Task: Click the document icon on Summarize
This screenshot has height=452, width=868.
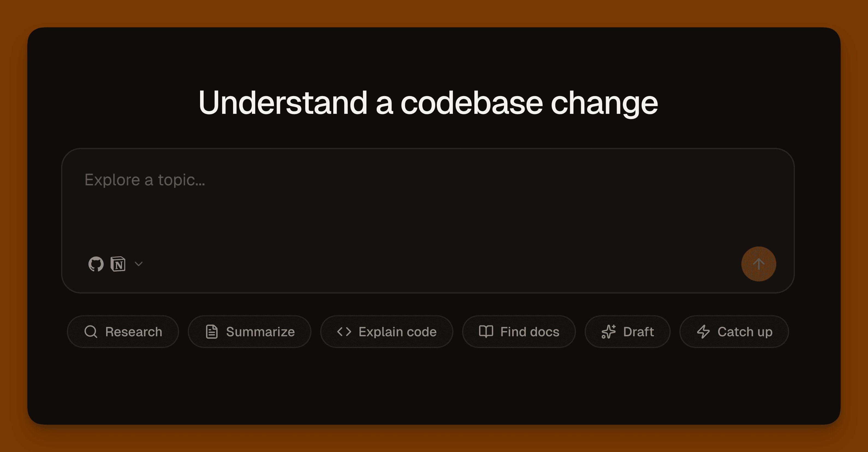Action: 211,331
